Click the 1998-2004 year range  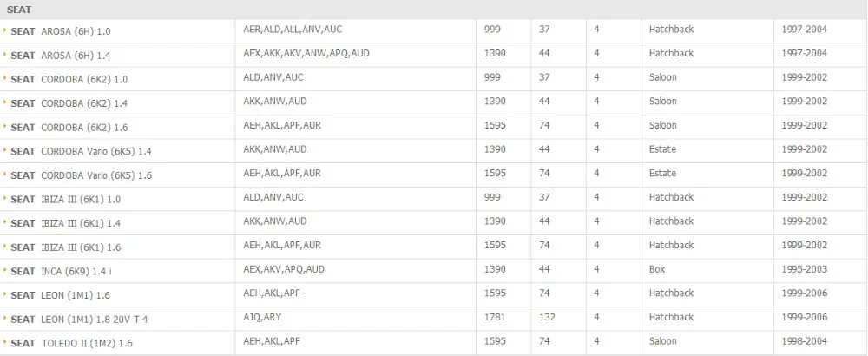pyautogui.click(x=805, y=341)
